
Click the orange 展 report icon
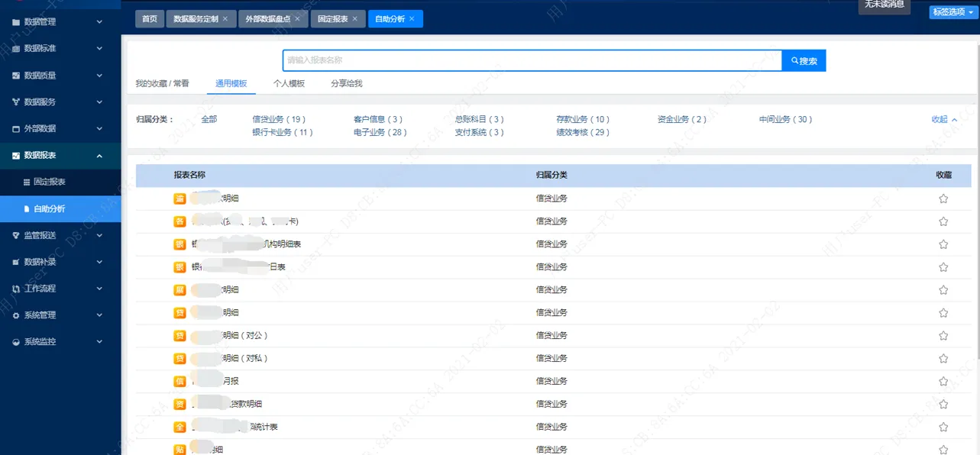(180, 290)
